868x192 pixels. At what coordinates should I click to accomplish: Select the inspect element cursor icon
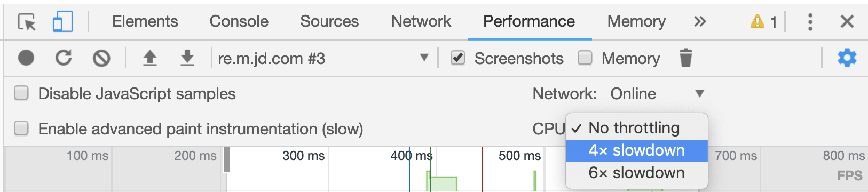[27, 22]
